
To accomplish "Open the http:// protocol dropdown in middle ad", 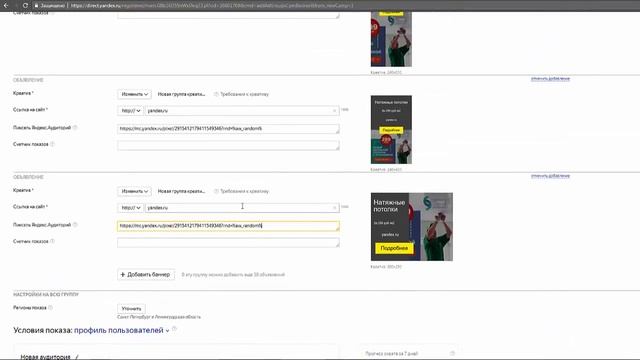I will point(131,111).
